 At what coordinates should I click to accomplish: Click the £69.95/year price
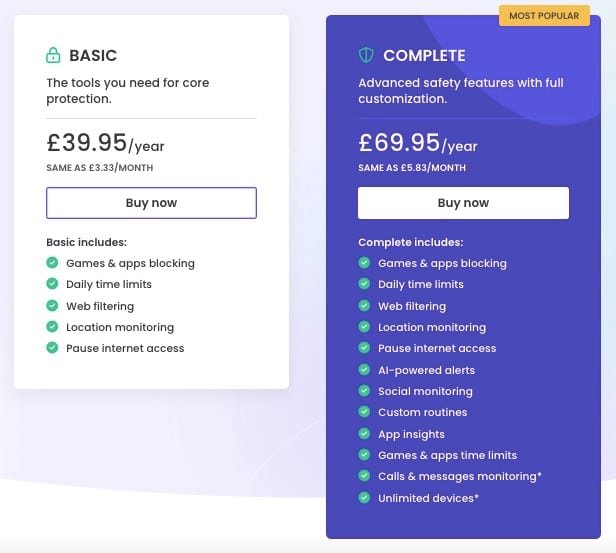click(x=417, y=144)
